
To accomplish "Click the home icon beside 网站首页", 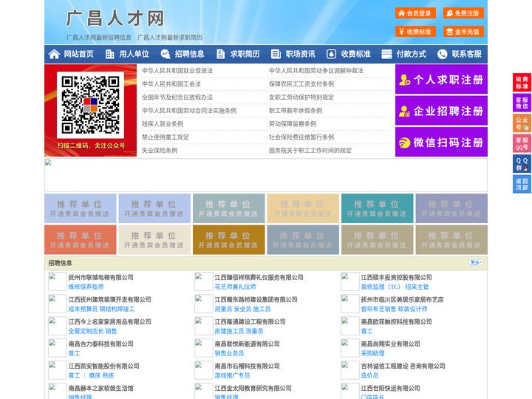I will click(54, 54).
